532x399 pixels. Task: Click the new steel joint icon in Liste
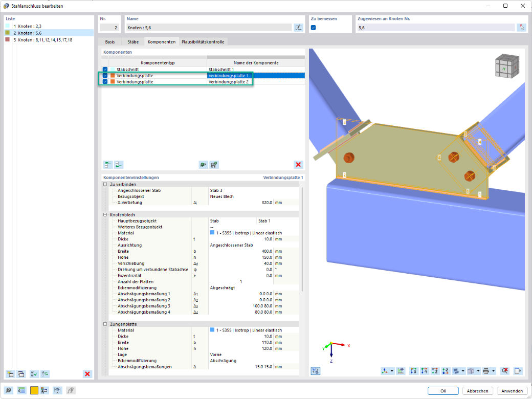coord(10,374)
